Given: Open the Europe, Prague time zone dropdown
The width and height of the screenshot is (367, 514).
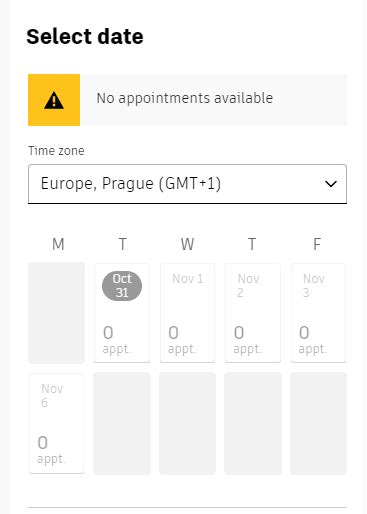Looking at the screenshot, I should tap(187, 184).
